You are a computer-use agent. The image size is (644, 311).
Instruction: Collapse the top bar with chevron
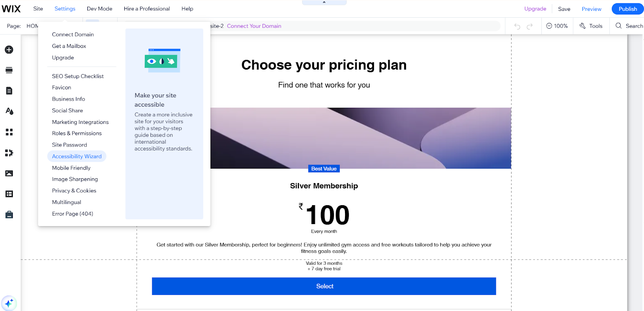pos(324,2)
